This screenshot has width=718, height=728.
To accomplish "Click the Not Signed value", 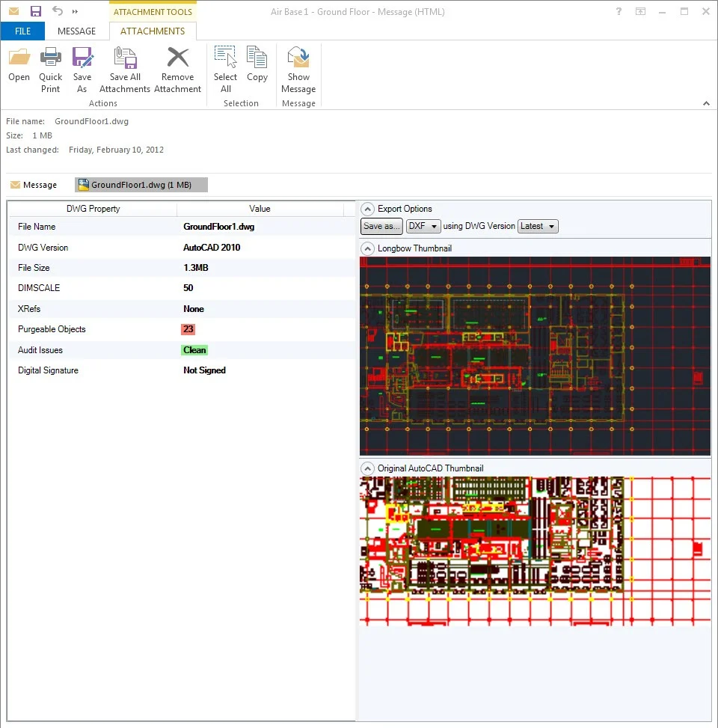I will tap(204, 370).
